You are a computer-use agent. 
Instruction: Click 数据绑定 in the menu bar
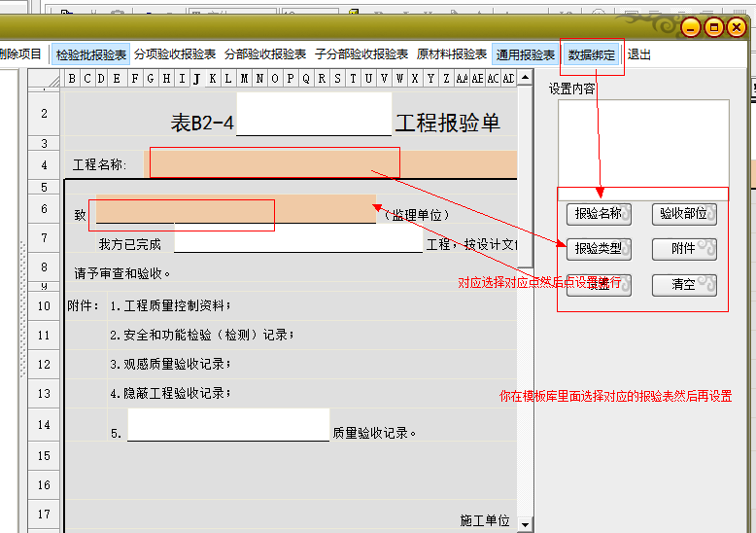click(x=592, y=55)
